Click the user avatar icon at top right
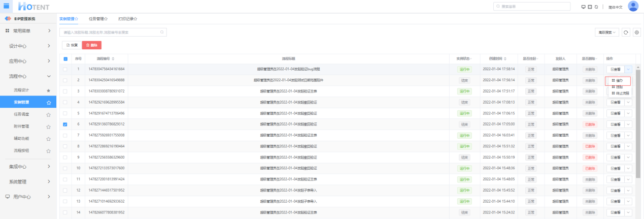Viewport: 644px width, 219px height. [x=633, y=6]
